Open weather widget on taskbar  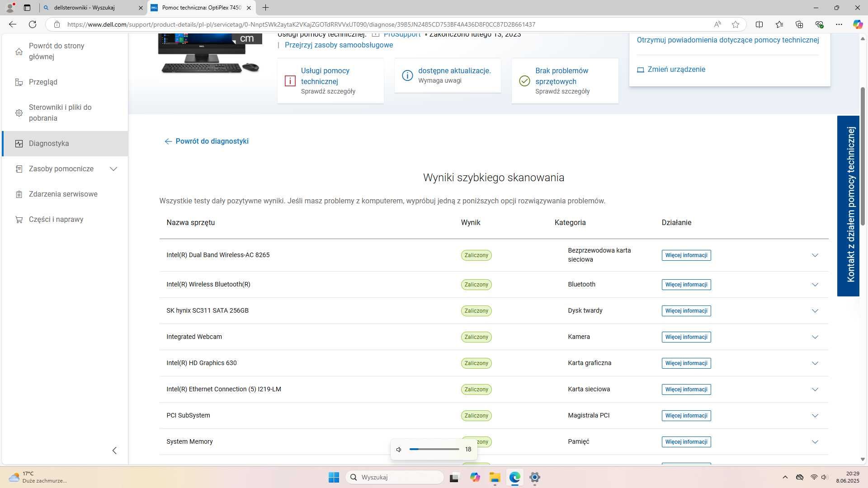tap(38, 477)
